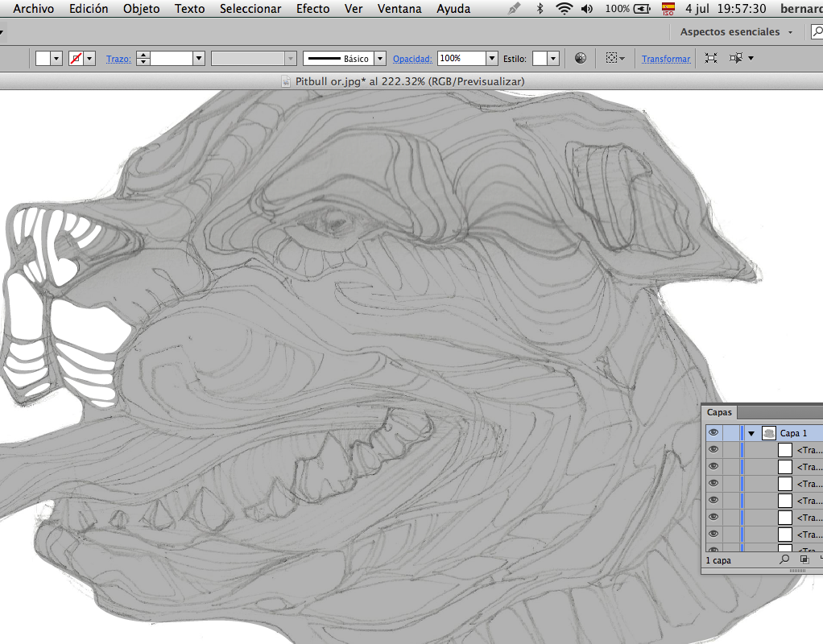Click the Bluetooth icon in menu bar
The image size is (823, 644).
(540, 9)
